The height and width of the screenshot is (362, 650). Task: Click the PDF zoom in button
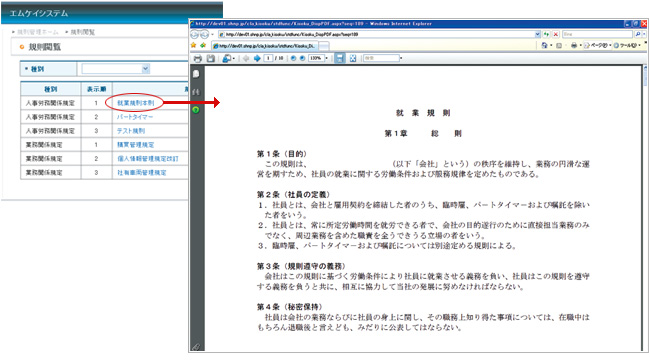[302, 58]
